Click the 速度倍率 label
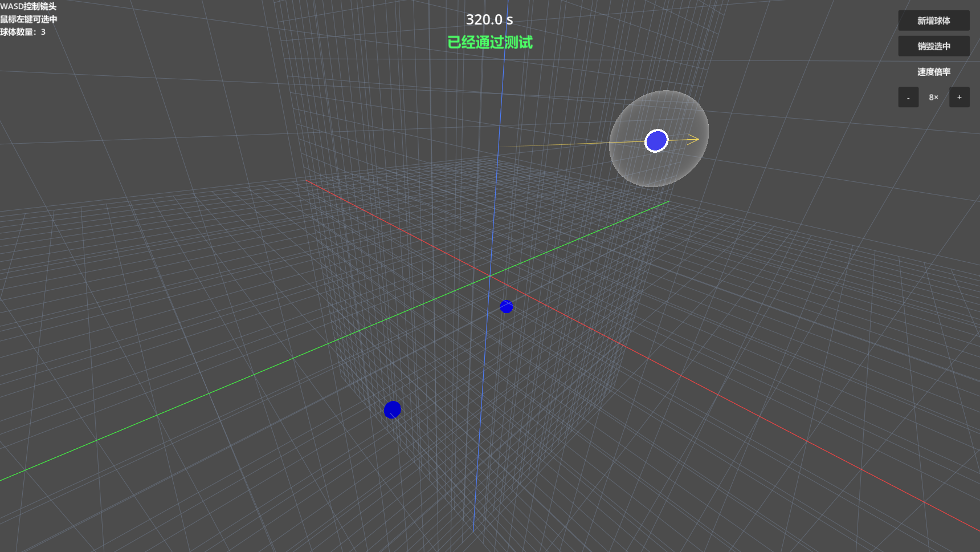This screenshot has height=552, width=980. 934,72
